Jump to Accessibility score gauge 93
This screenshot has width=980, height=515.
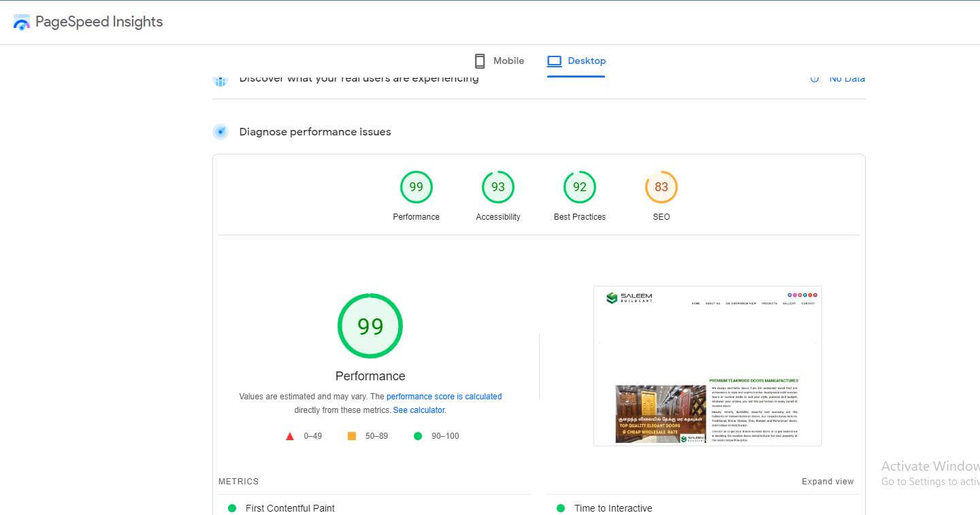tap(498, 187)
